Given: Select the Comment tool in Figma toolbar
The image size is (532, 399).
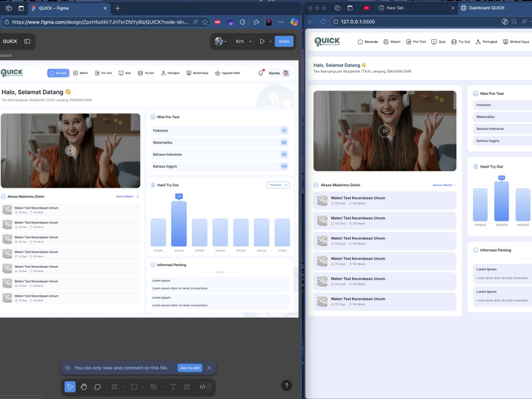Looking at the screenshot, I should pos(97,387).
